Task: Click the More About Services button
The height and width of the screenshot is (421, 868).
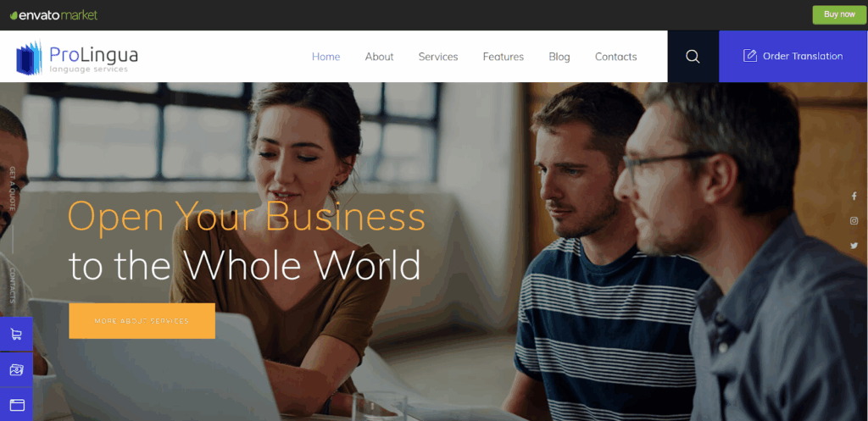Action: [x=142, y=321]
